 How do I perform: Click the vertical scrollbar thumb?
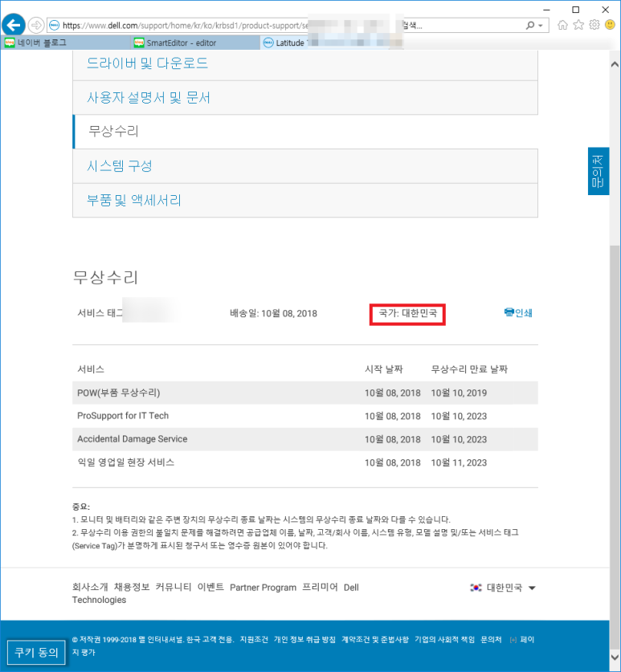click(615, 448)
